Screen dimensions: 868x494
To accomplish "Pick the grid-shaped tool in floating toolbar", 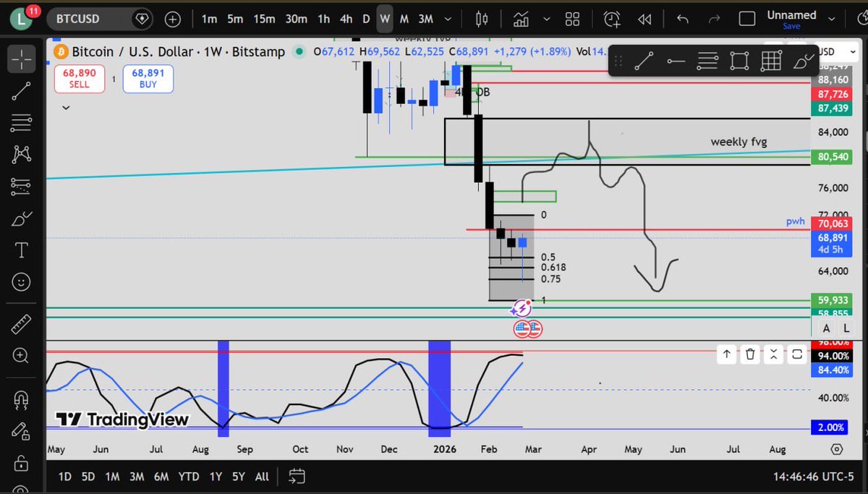I will pos(771,61).
